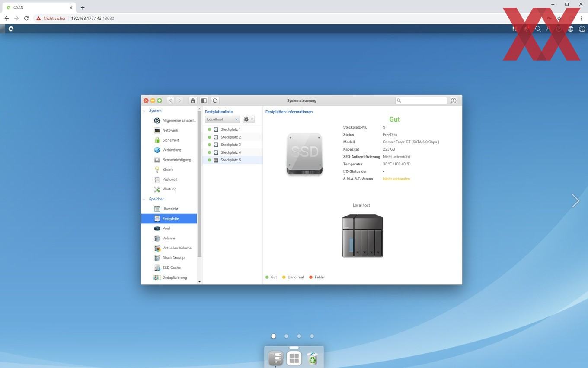This screenshot has height=368, width=588.
Task: Open the Localhost dropdown
Action: (x=222, y=119)
